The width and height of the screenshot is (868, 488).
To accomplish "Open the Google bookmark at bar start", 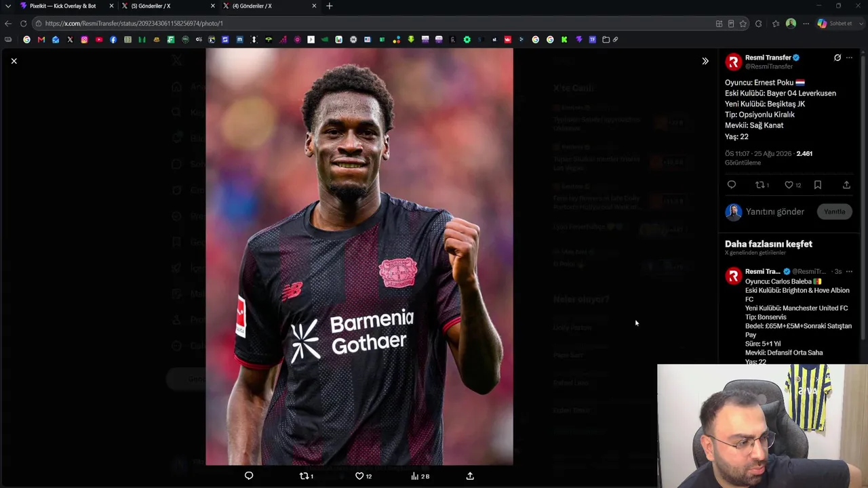I will (x=27, y=39).
